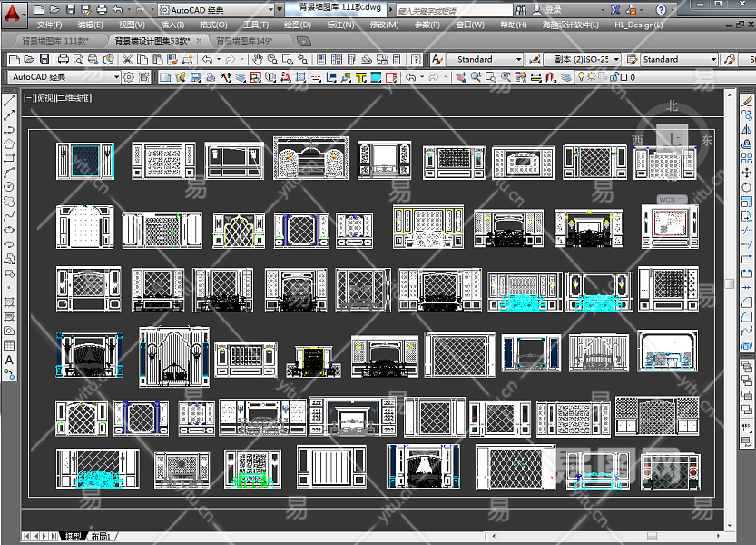756x545 pixels.
Task: Open the workspace settings gear icon
Action: pyautogui.click(x=130, y=78)
